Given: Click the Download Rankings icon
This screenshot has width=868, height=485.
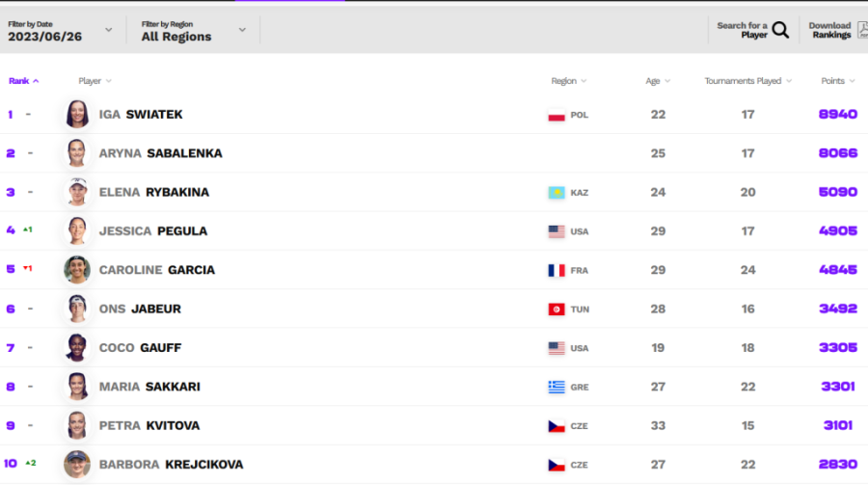Looking at the screenshot, I should click(862, 30).
